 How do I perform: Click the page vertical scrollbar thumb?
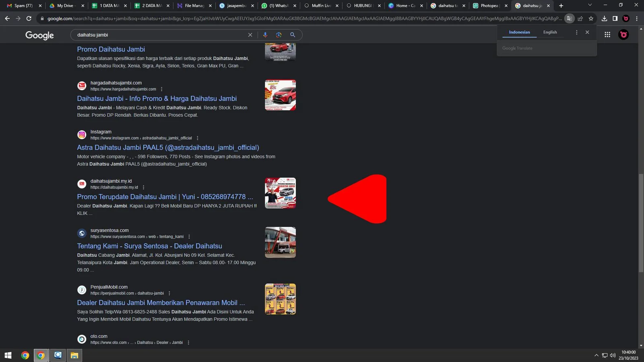click(x=640, y=223)
